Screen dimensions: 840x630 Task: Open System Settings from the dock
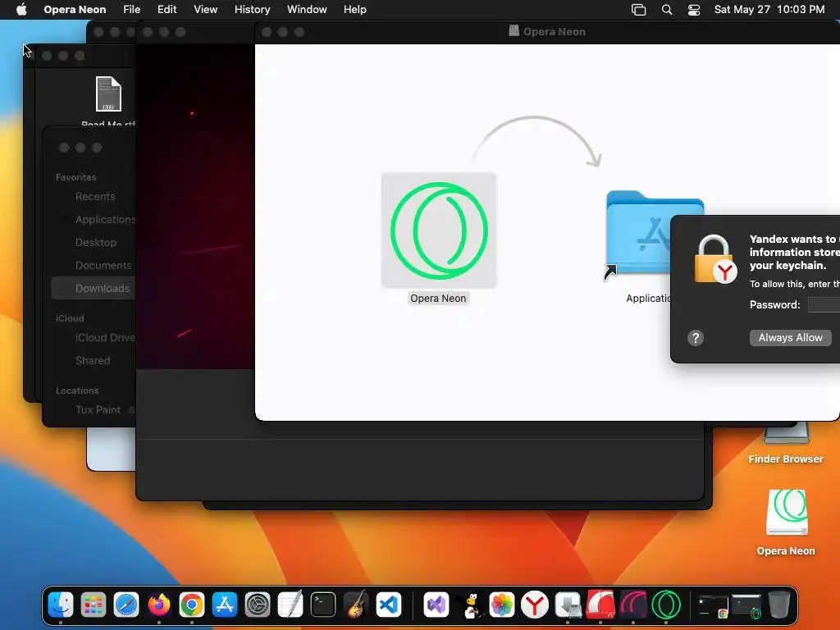(x=257, y=605)
